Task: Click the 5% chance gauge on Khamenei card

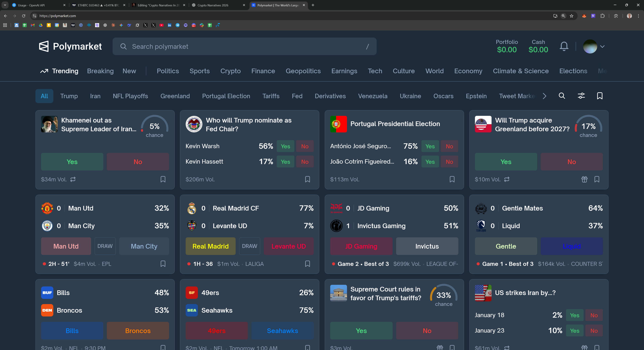Action: (x=154, y=126)
